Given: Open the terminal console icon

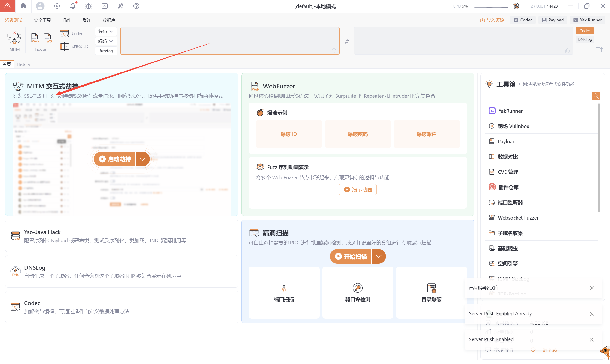Looking at the screenshot, I should [x=105, y=6].
